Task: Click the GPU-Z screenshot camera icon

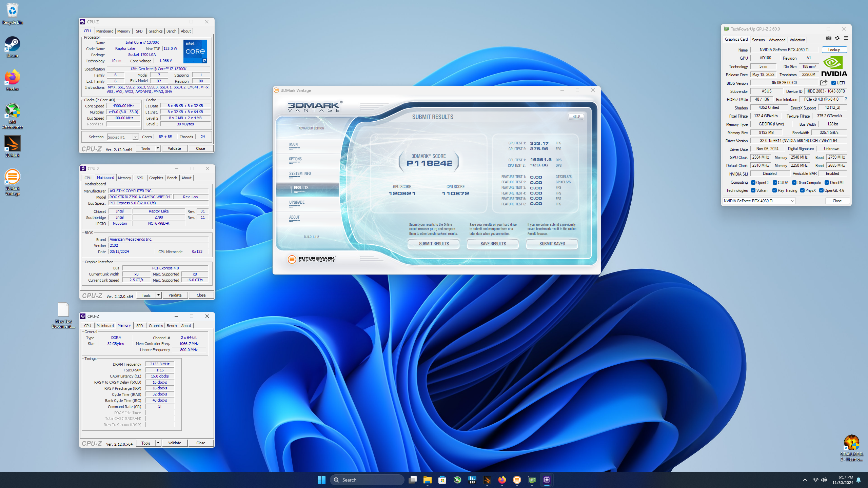Action: pos(828,38)
